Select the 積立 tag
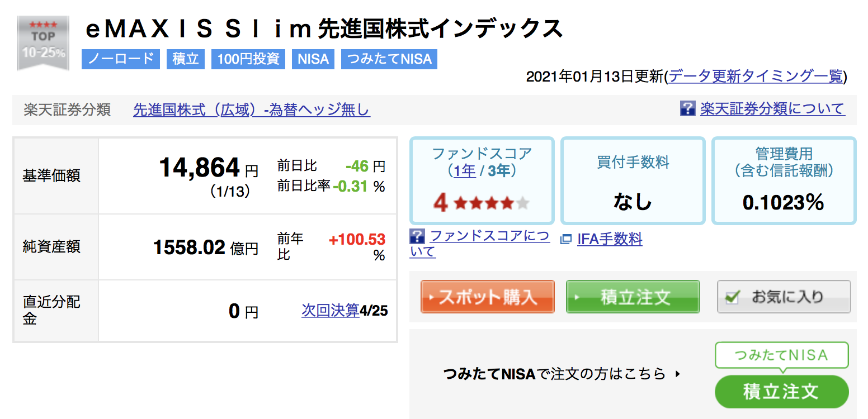Screen dimensions: 868x419 click(x=186, y=59)
